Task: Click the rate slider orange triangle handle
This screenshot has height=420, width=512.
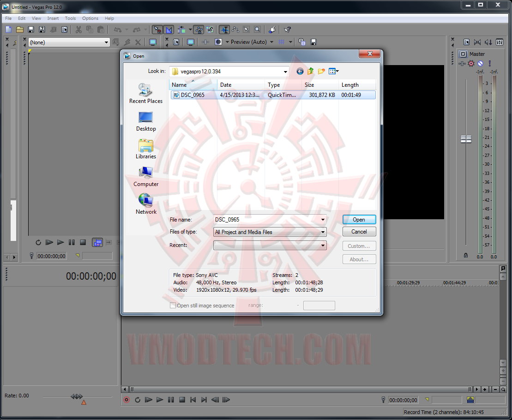Action: (84, 402)
